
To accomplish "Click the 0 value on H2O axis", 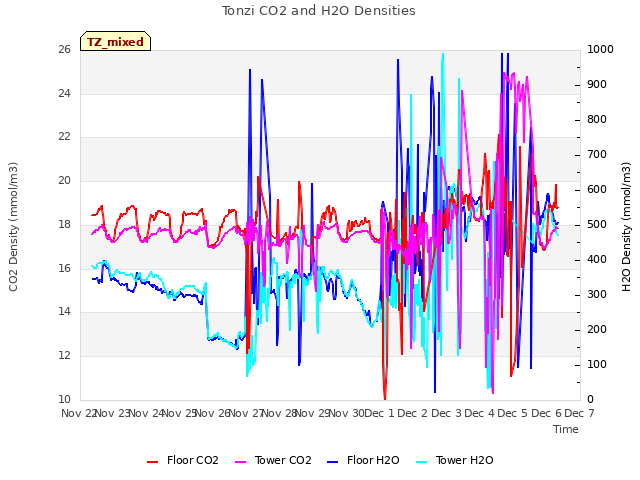I will point(590,399).
